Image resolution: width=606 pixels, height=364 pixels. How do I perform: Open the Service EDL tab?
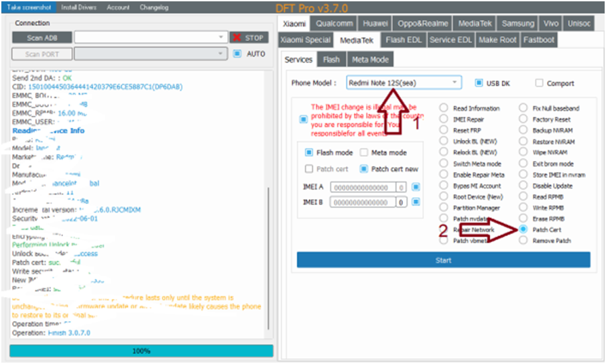pos(450,40)
